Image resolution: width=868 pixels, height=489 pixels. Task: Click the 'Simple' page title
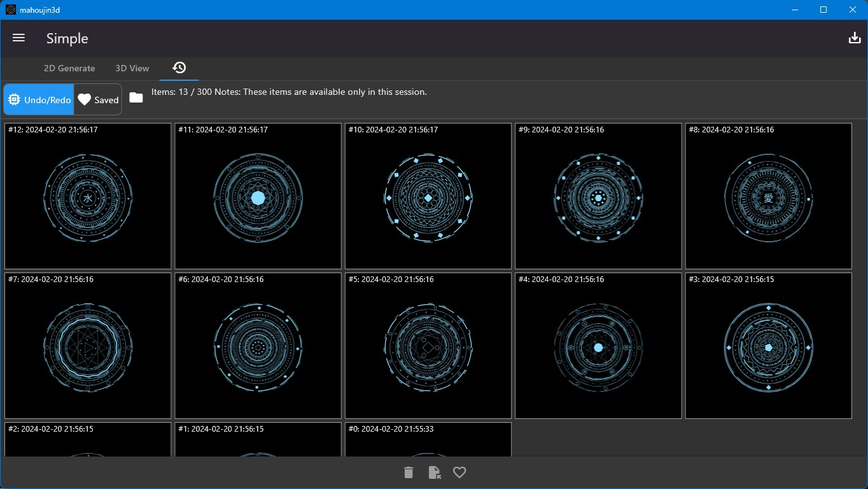[67, 38]
